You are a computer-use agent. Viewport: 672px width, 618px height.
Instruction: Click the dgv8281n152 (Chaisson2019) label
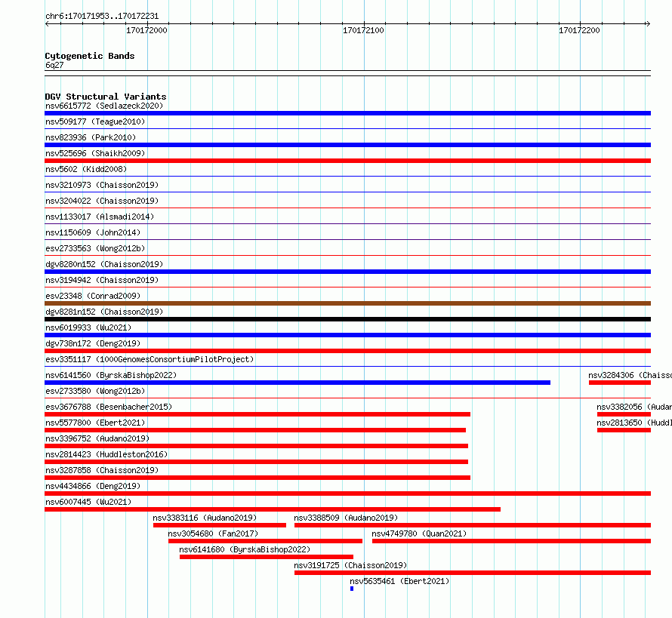coord(104,312)
